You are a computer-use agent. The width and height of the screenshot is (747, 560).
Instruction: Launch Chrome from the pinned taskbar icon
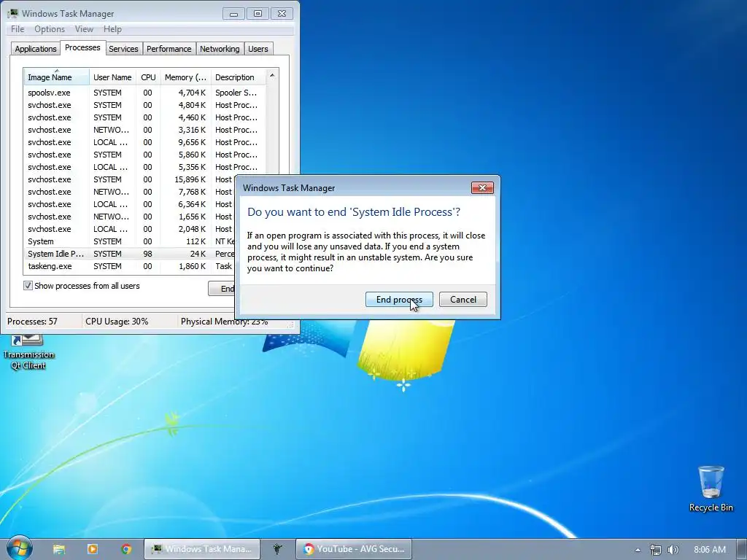tap(126, 549)
